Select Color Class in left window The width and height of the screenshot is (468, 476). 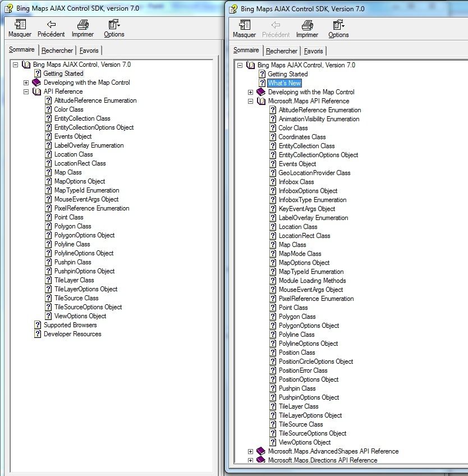68,109
